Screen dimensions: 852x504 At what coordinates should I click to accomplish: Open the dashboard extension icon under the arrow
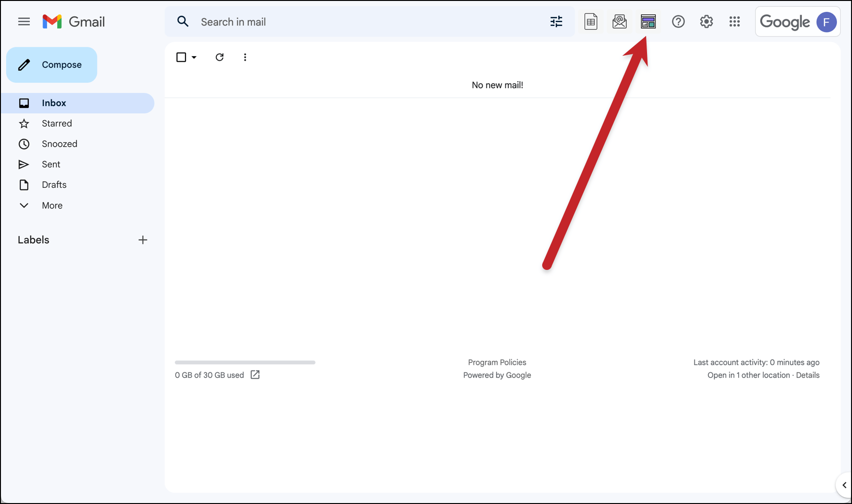tap(648, 22)
